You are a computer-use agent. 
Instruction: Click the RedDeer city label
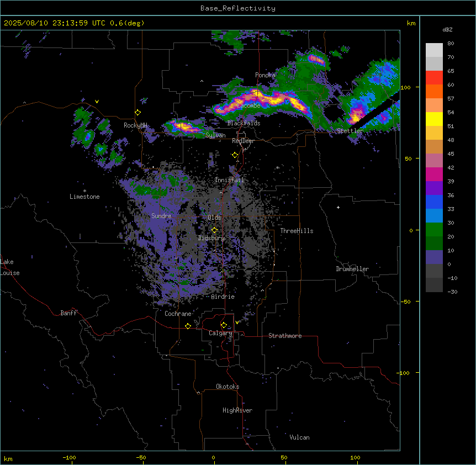coord(243,141)
